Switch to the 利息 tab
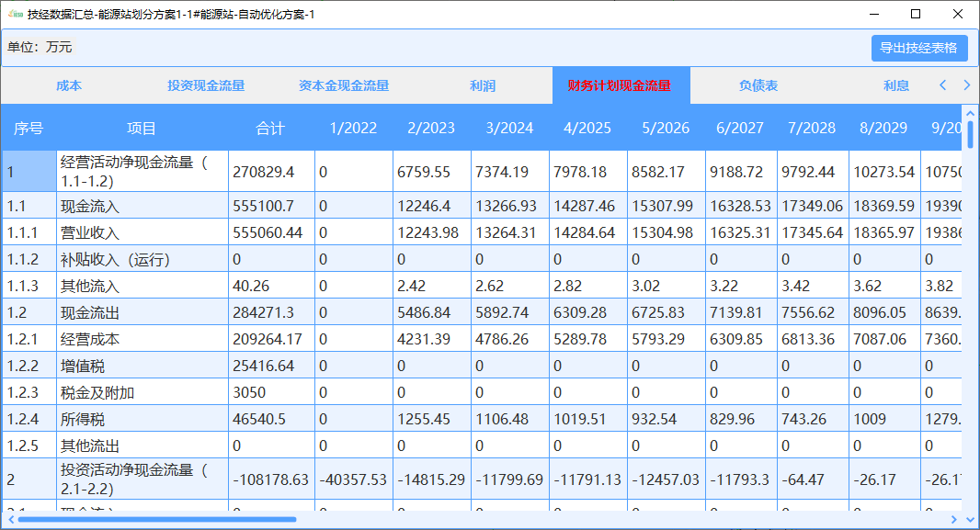Image resolution: width=980 pixels, height=530 pixels. coord(896,85)
